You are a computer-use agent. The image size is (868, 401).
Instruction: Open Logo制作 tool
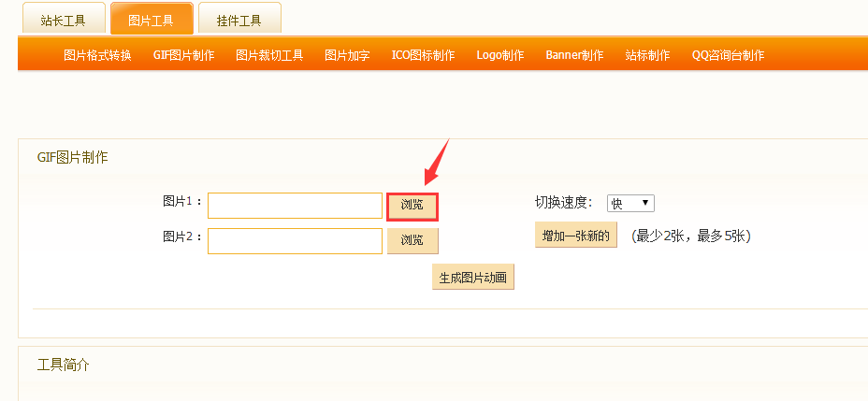[500, 55]
